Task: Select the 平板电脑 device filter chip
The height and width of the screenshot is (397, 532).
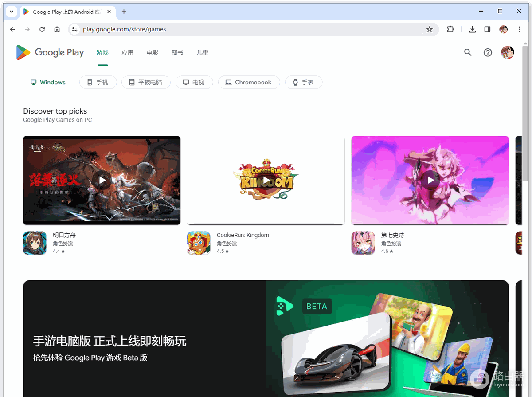Action: 146,82
